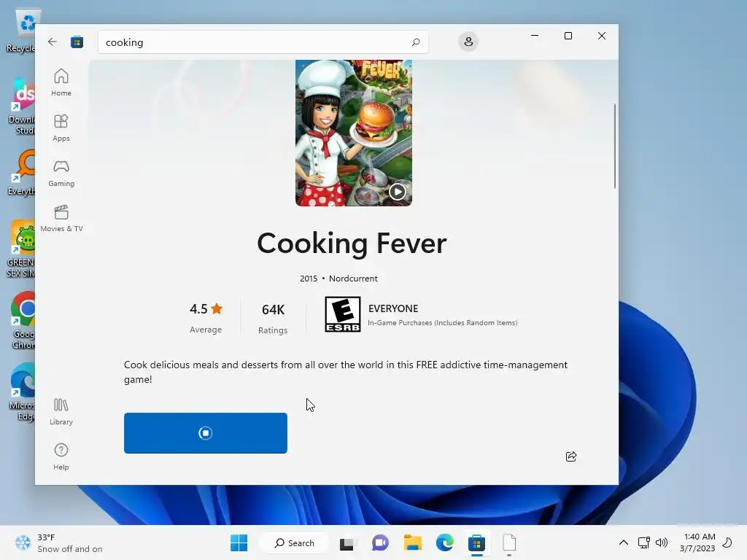Open Microsoft Edge from the taskbar
Image resolution: width=747 pixels, height=560 pixels.
click(444, 542)
